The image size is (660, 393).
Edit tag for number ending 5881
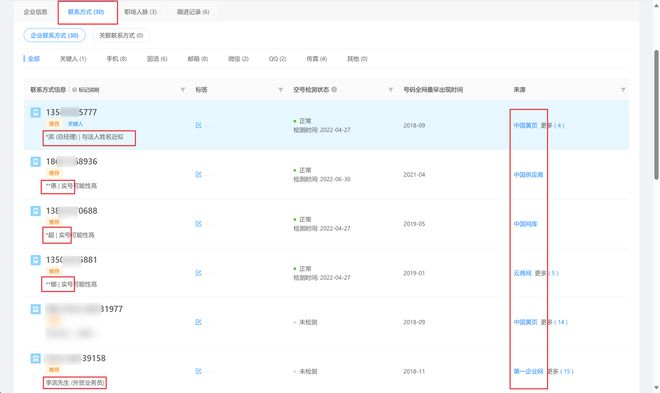click(x=199, y=273)
